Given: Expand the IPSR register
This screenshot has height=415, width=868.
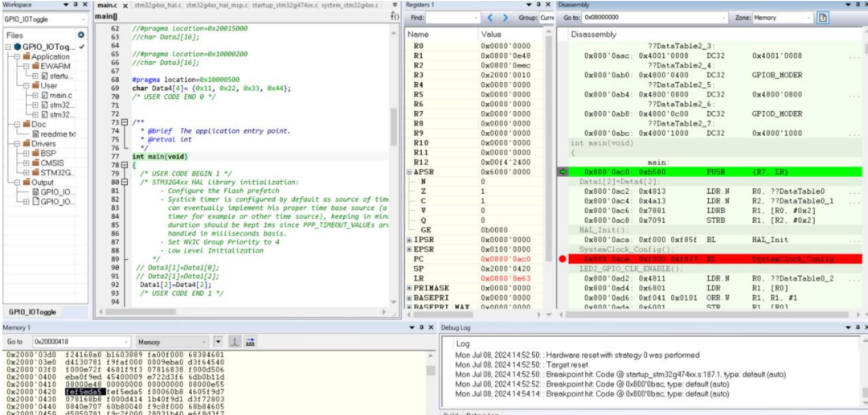Looking at the screenshot, I should click(410, 240).
